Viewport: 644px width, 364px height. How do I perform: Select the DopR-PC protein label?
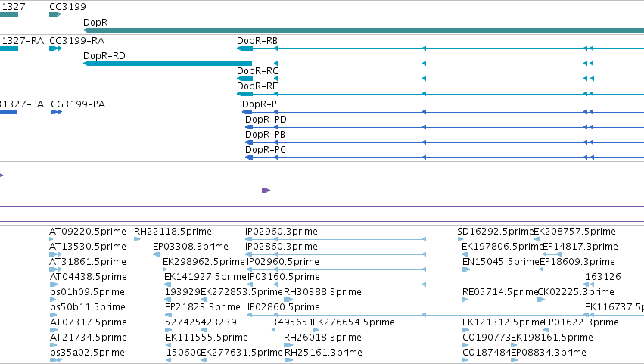pos(266,150)
